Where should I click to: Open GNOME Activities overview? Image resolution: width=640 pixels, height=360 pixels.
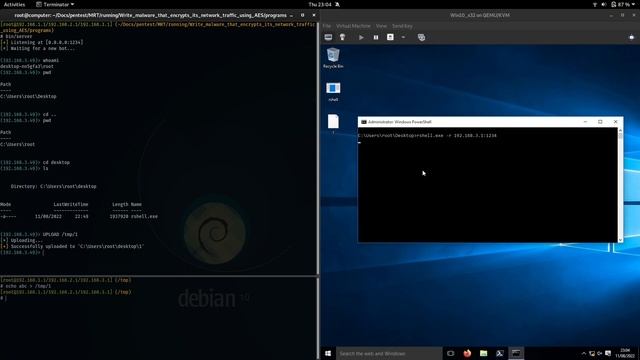(x=14, y=4)
